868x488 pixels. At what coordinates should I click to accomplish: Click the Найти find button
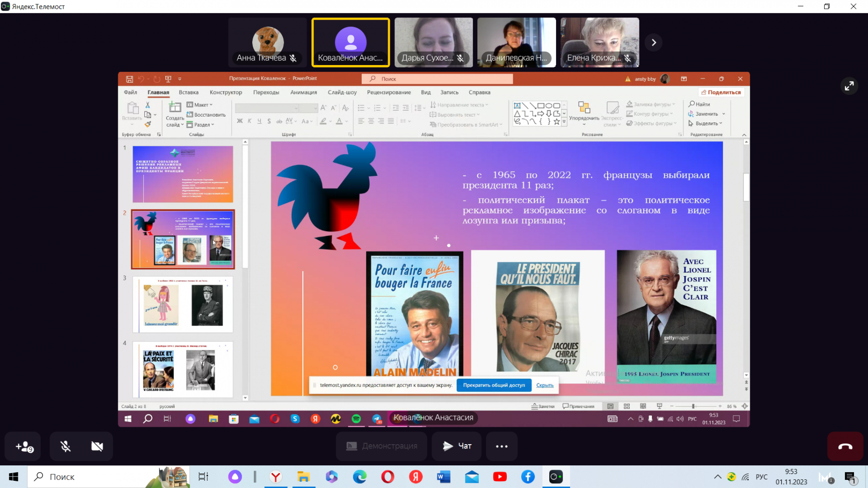tap(699, 104)
